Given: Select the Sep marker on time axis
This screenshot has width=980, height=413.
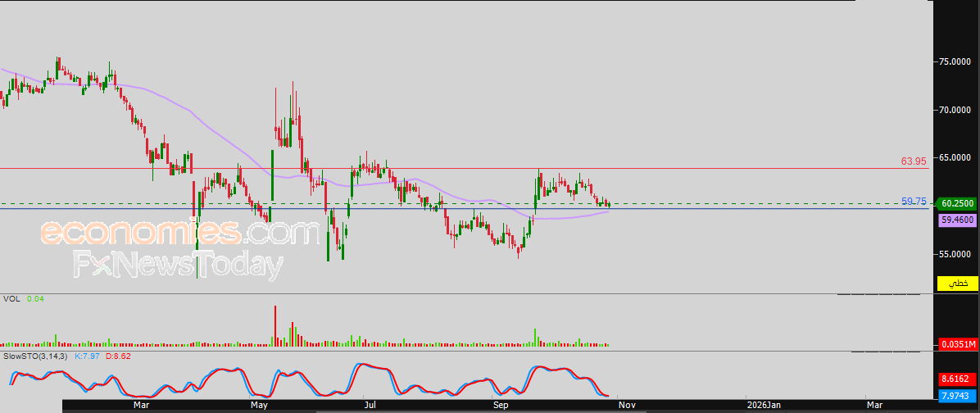Looking at the screenshot, I should pos(501,406).
